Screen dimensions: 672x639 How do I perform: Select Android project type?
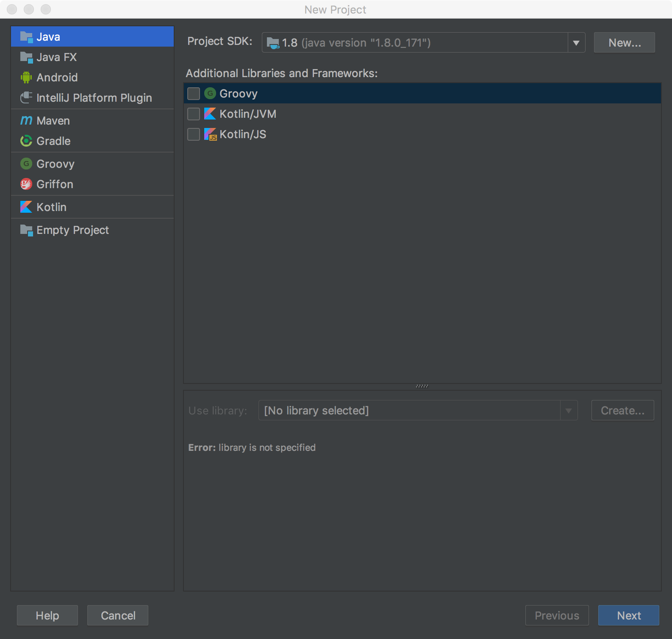[x=92, y=78]
